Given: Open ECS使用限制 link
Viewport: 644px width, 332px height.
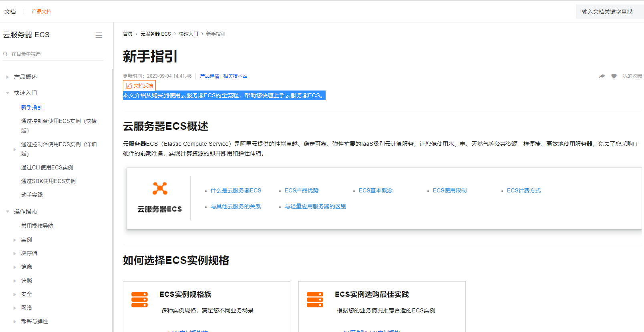Looking at the screenshot, I should pos(450,191).
